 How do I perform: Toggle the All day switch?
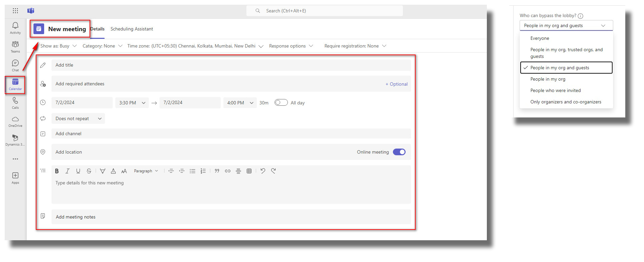click(281, 102)
